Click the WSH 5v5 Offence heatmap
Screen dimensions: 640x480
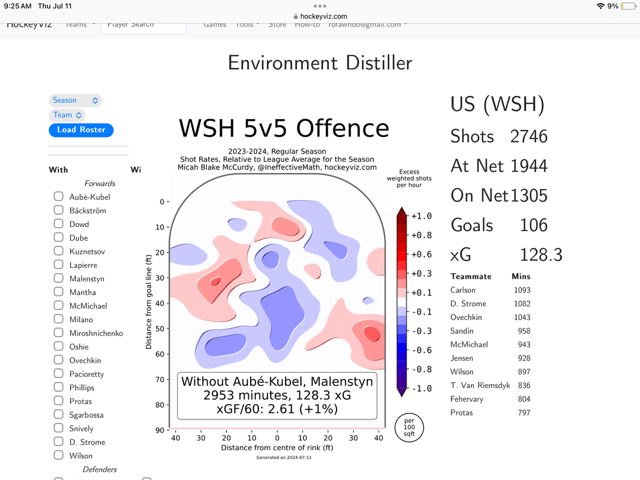(277, 301)
